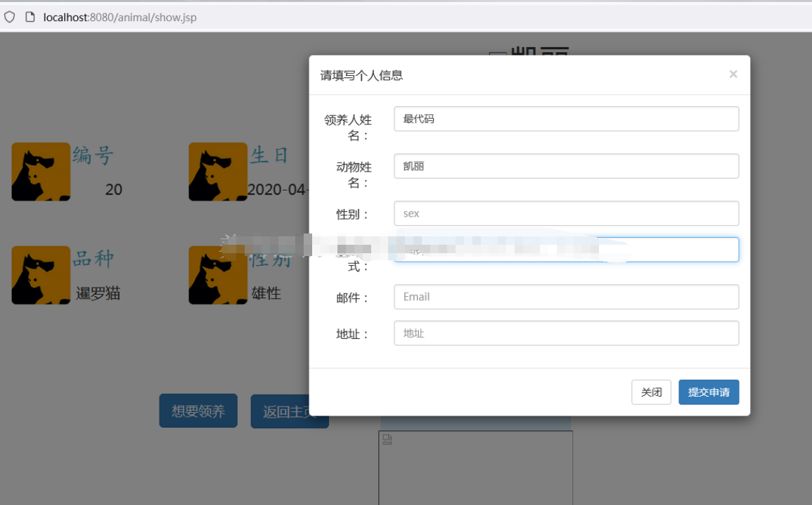
Task: Click the 暹罗猫 breed value
Action: point(98,294)
